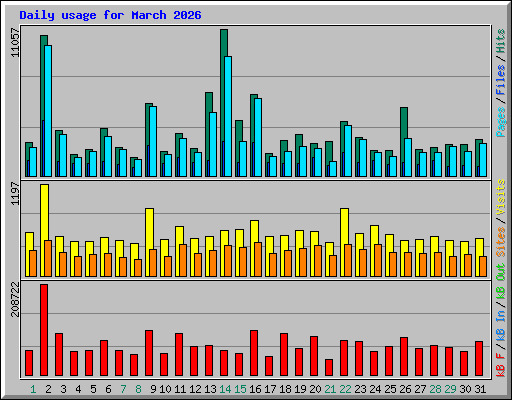Select day 2 on the date axis
Viewport: 512px width, 400px height.
coord(48,389)
